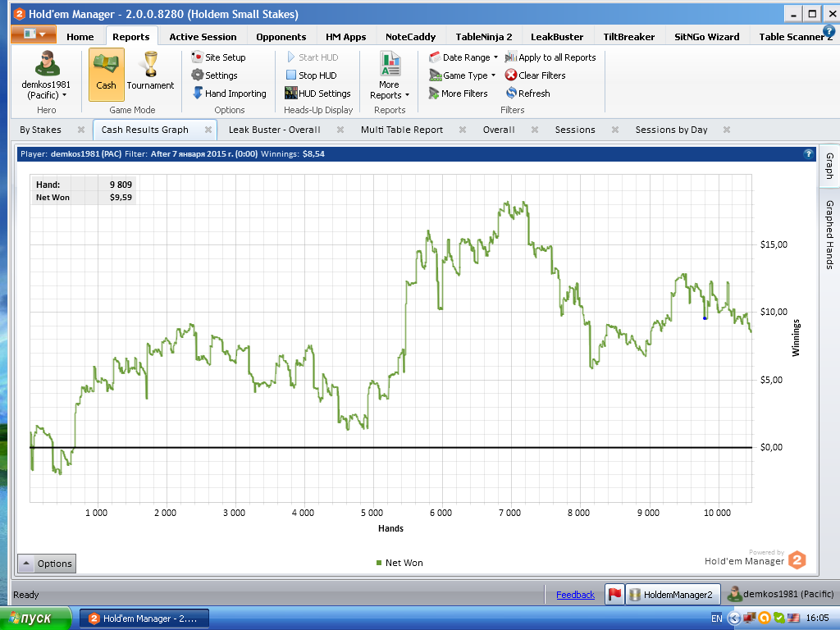Open Settings gear option
Image resolution: width=840 pixels, height=630 pixels.
pyautogui.click(x=214, y=75)
